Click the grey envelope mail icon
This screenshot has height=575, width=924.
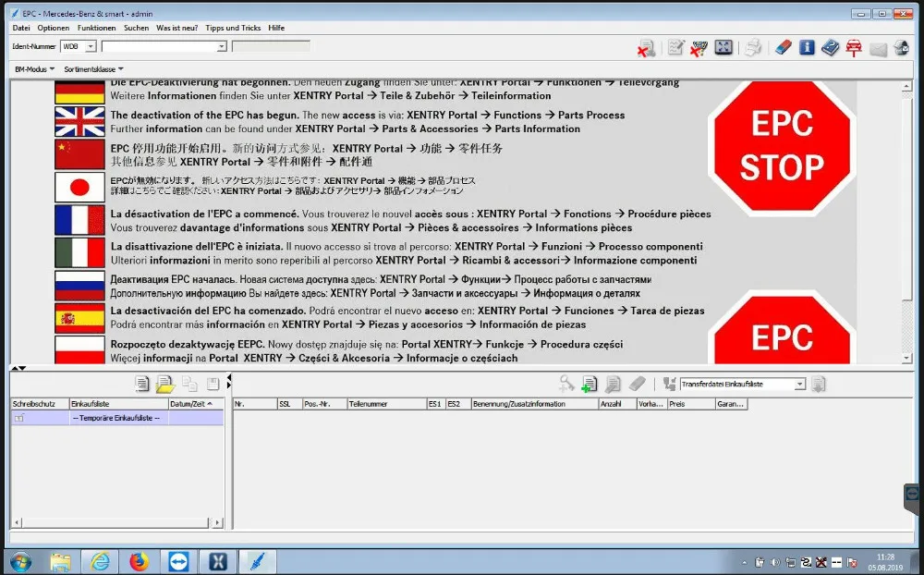878,49
